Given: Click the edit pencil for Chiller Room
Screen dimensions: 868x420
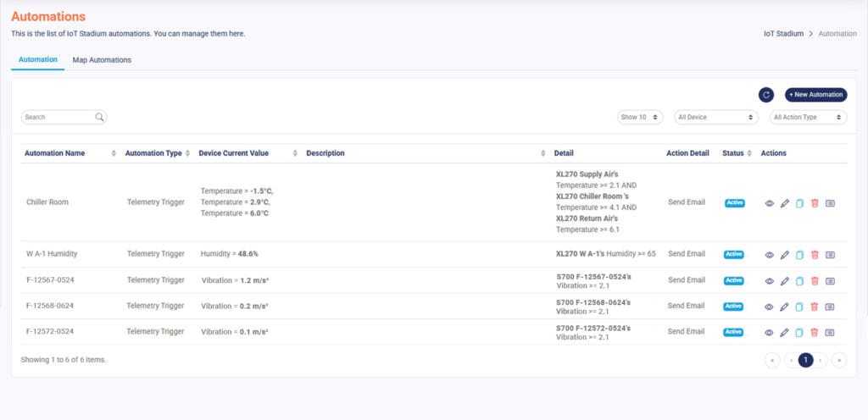Looking at the screenshot, I should (784, 203).
